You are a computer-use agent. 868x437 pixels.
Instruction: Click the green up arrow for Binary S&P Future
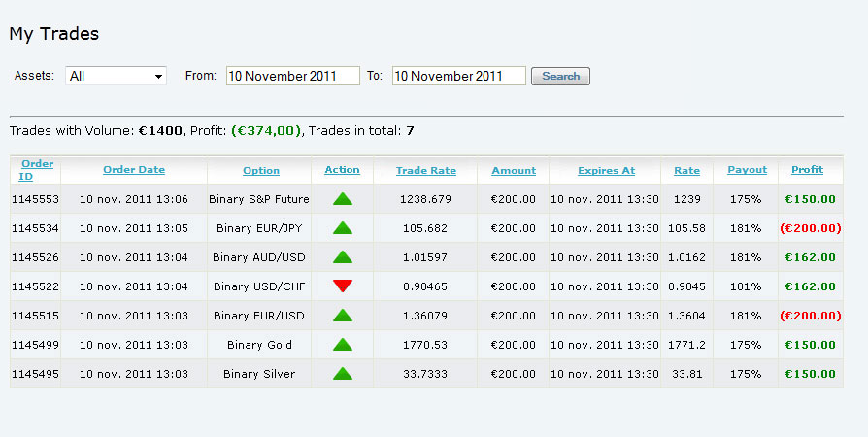click(x=342, y=199)
